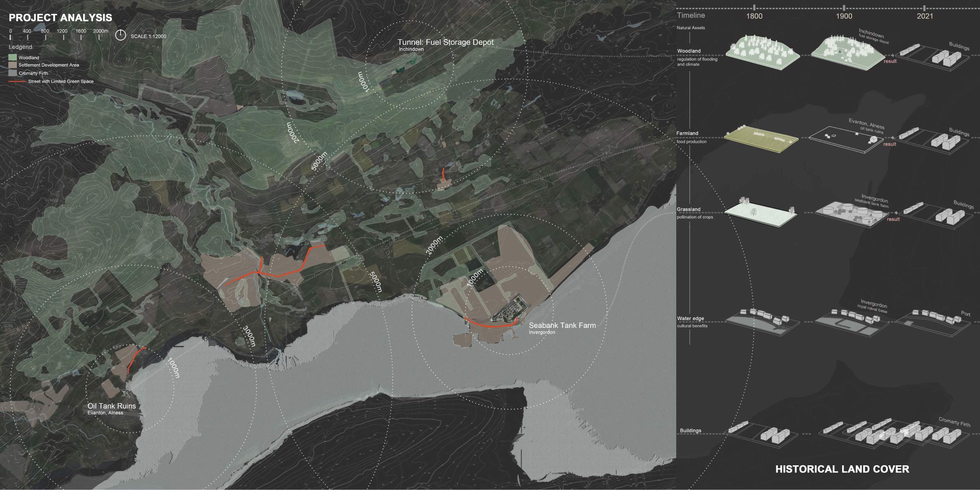Image resolution: width=980 pixels, height=490 pixels.
Task: Open the Inchindown fuel storage depot diagram
Action: (849, 52)
